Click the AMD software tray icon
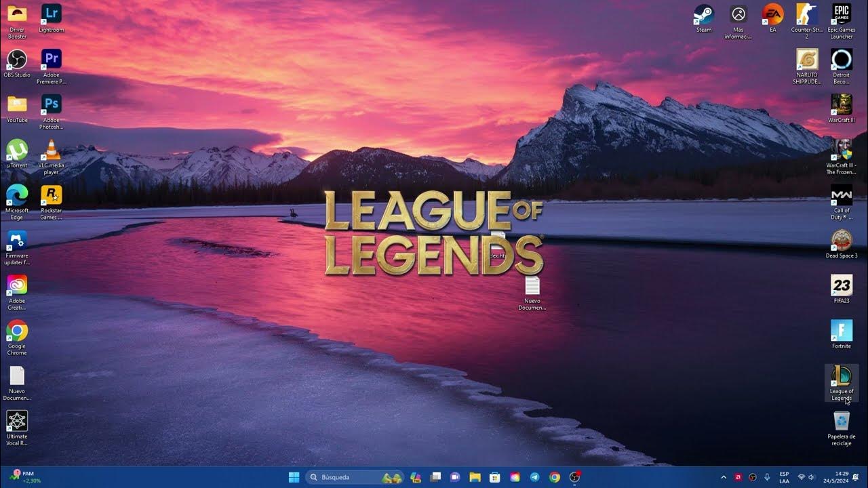 click(x=738, y=477)
